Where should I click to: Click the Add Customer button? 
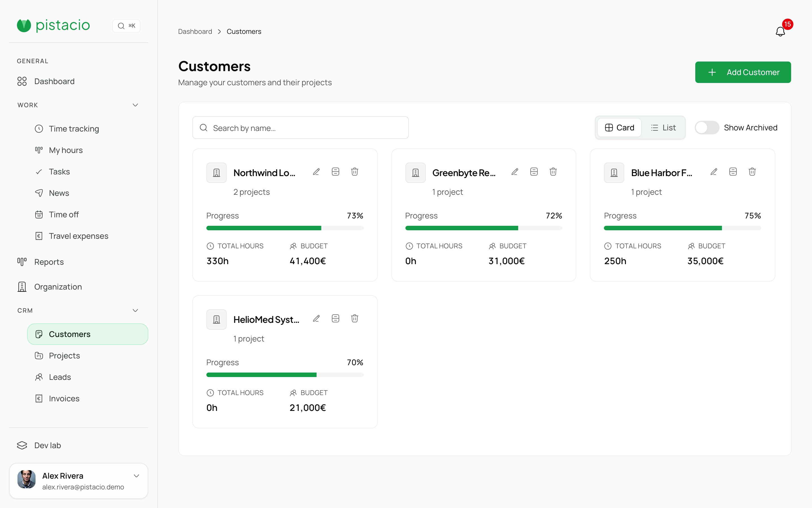pos(743,72)
